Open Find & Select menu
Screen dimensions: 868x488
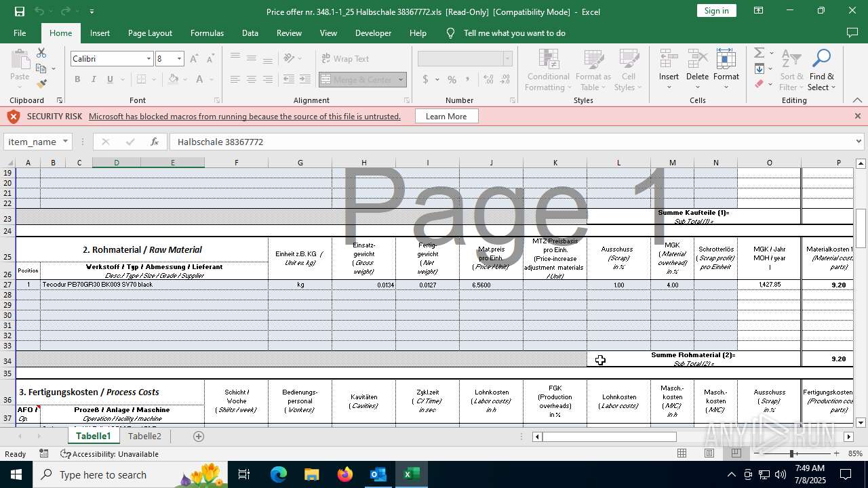pos(822,70)
